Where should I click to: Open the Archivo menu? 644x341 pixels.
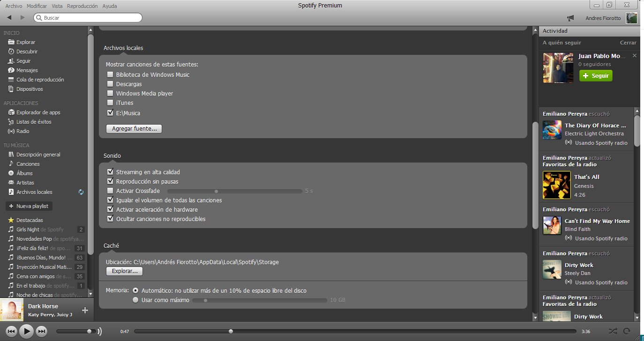tap(14, 6)
